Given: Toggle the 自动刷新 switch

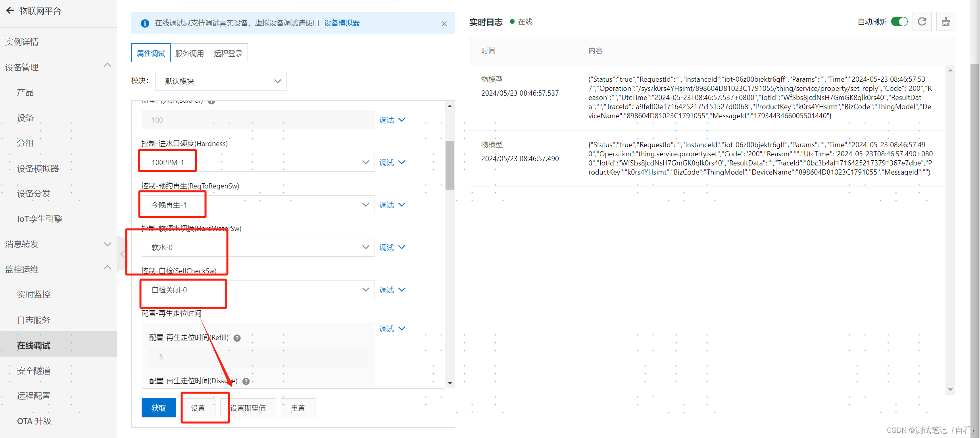Looking at the screenshot, I should click(x=899, y=21).
